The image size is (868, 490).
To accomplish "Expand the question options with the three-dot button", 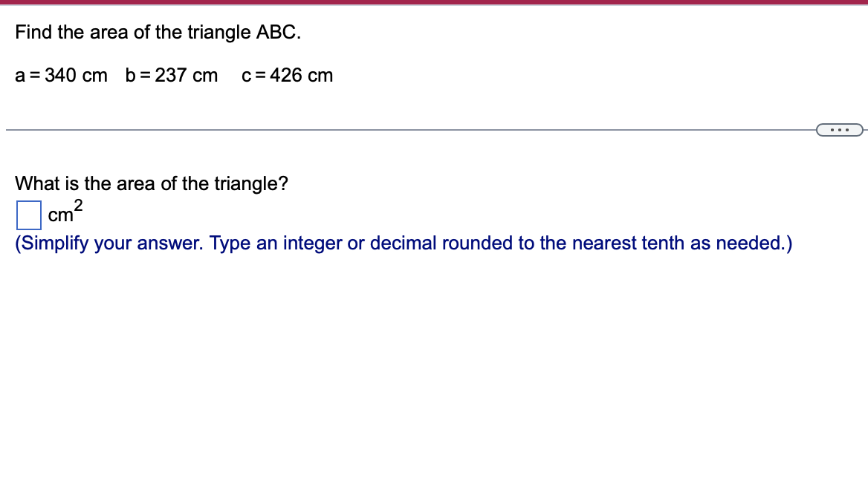I will [840, 129].
